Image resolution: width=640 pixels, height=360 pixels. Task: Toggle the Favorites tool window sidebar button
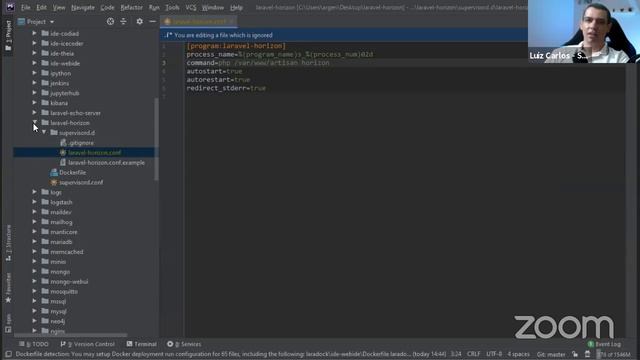[x=8, y=289]
